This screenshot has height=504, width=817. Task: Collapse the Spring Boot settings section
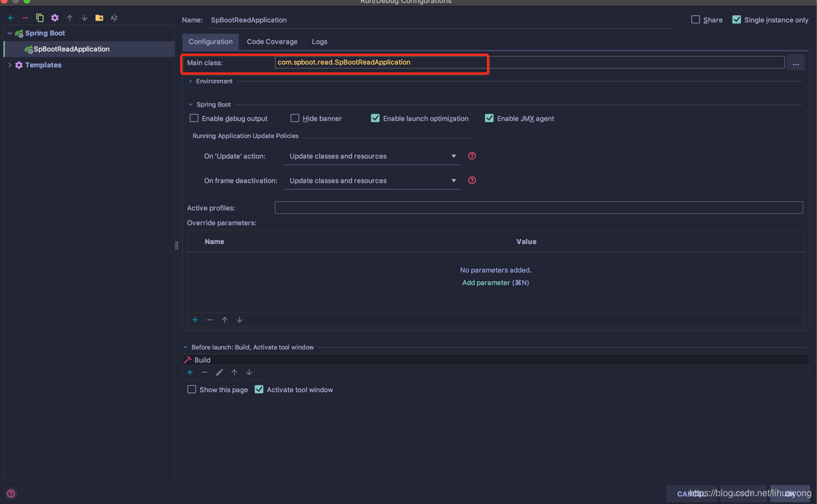click(x=190, y=104)
